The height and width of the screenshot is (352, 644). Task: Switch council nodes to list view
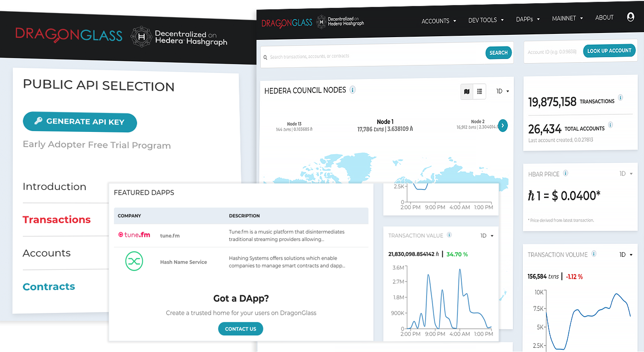(480, 91)
